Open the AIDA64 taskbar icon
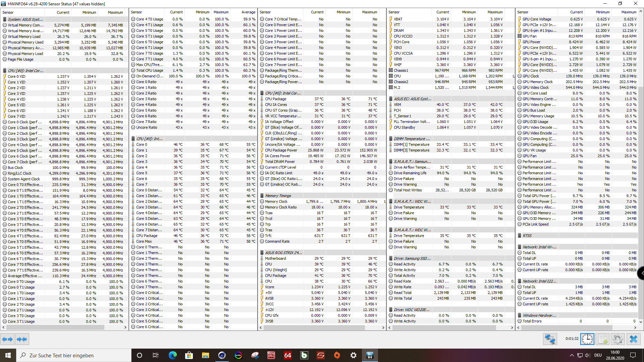 click(287, 355)
